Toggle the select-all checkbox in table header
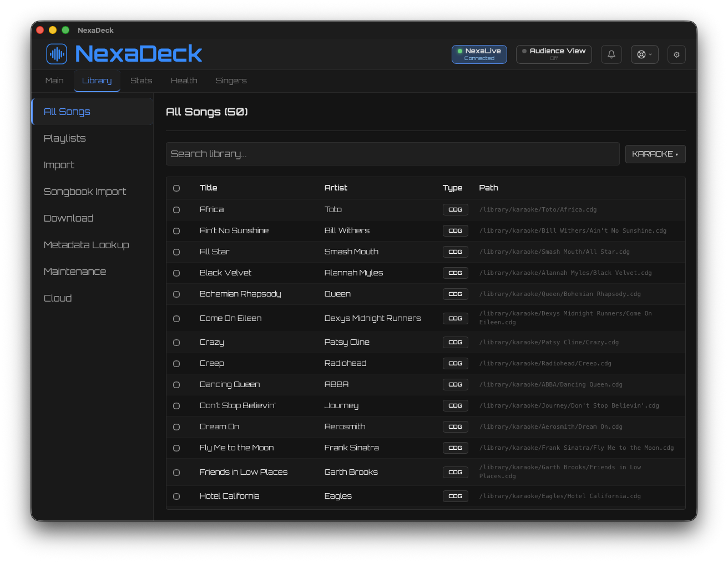This screenshot has height=562, width=728. [x=176, y=188]
